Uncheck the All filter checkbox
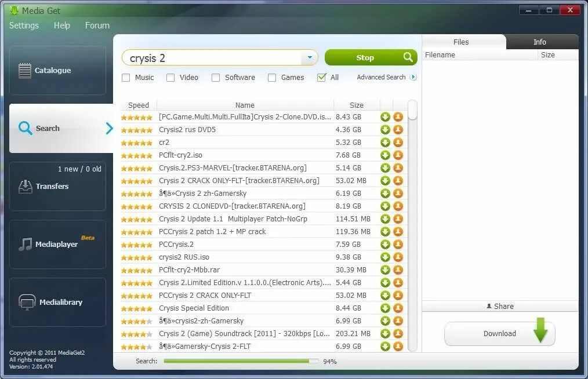This screenshot has width=588, height=379. click(x=321, y=78)
